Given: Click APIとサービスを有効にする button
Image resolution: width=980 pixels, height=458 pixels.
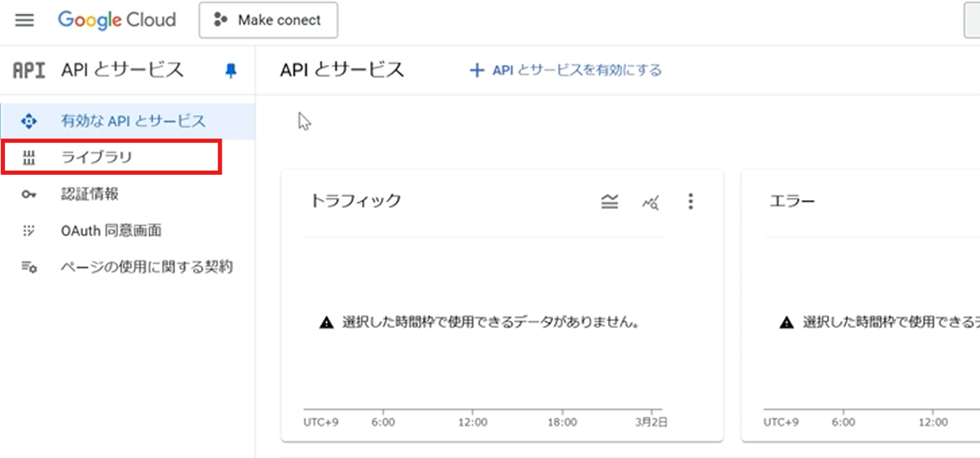Looking at the screenshot, I should 565,70.
